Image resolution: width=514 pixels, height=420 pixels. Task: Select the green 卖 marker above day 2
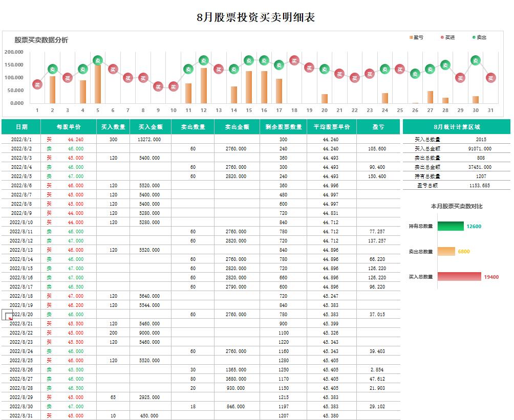tap(52, 69)
